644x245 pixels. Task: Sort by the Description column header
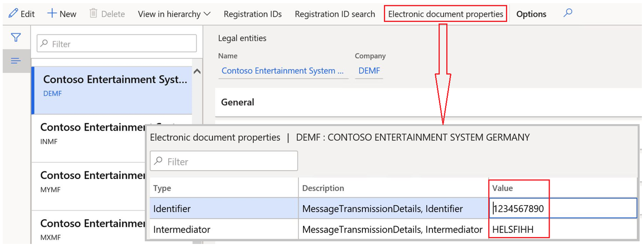(x=393, y=188)
